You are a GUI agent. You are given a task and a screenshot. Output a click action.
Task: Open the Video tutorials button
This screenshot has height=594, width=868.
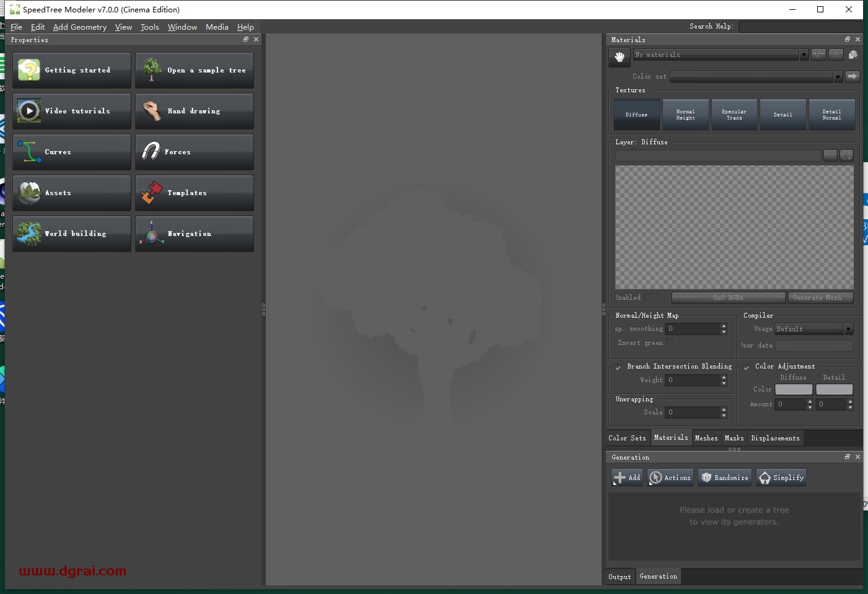click(72, 111)
